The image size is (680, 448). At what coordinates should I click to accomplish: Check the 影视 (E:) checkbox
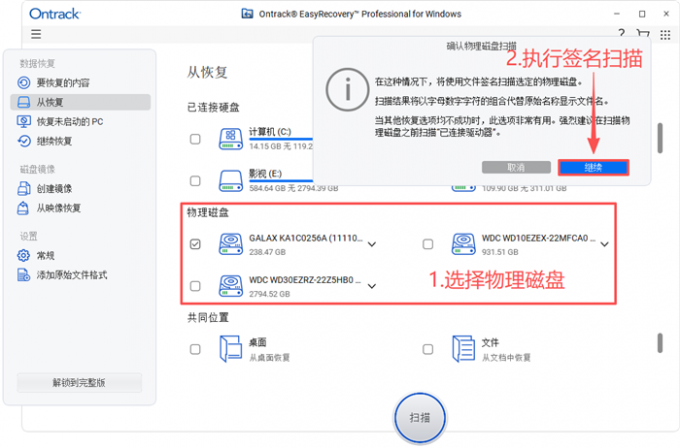pyautogui.click(x=195, y=181)
